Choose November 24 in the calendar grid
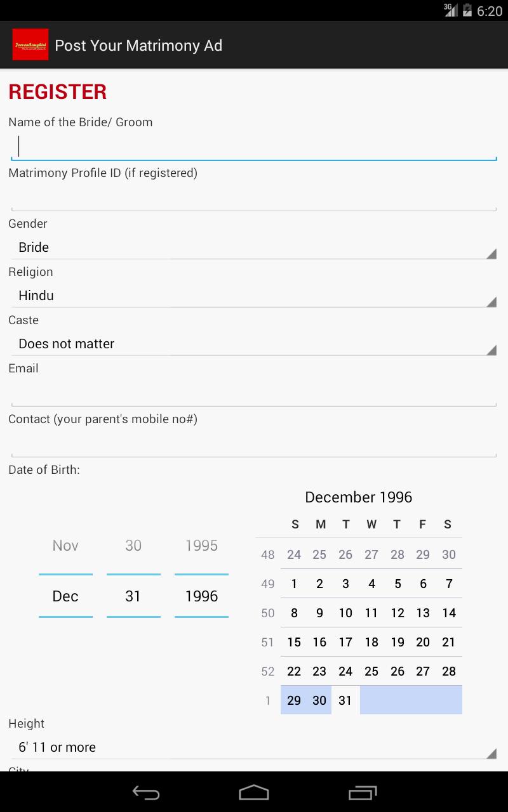This screenshot has height=812, width=508. pos(294,554)
